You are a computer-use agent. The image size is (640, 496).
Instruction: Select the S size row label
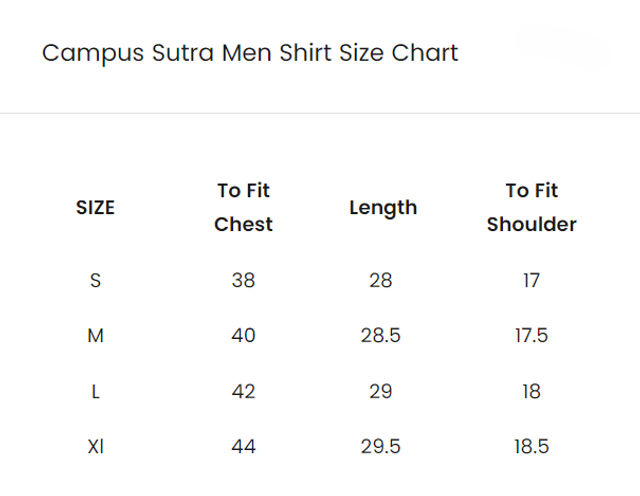click(x=95, y=280)
